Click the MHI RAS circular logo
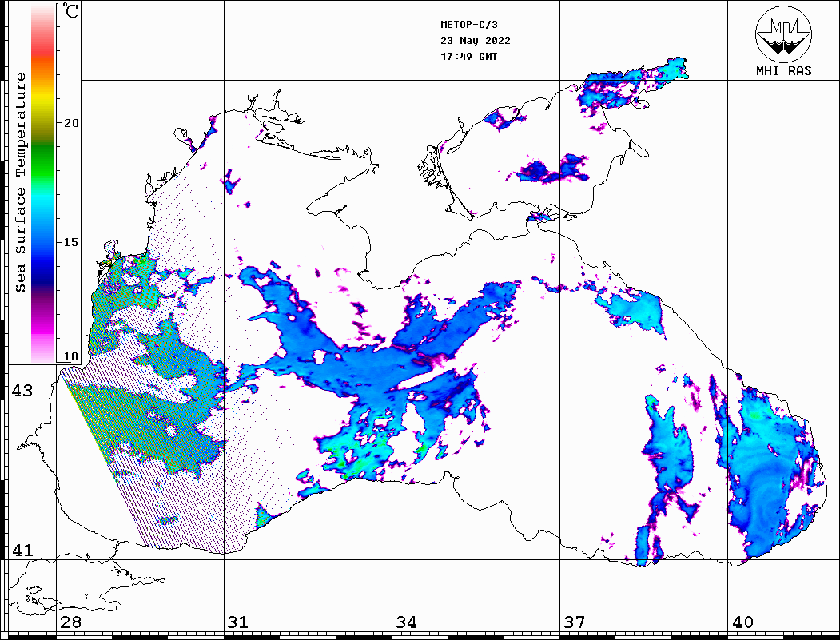Viewport: 840px width, 640px height. pyautogui.click(x=784, y=34)
